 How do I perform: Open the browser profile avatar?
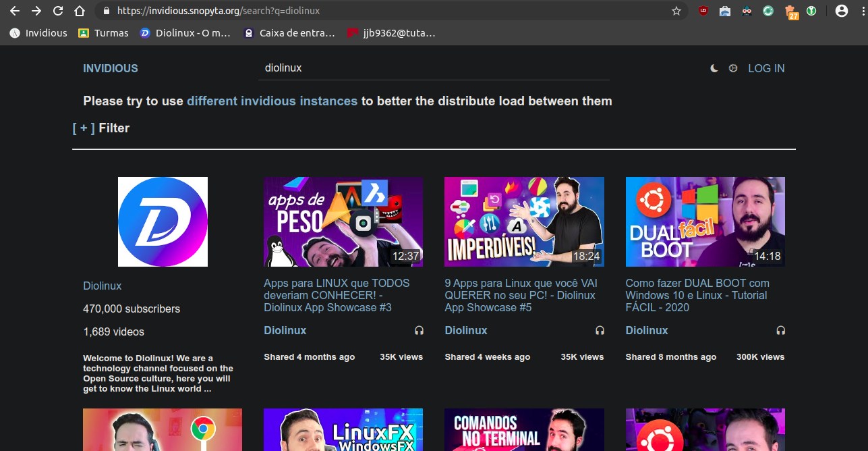pyautogui.click(x=842, y=11)
